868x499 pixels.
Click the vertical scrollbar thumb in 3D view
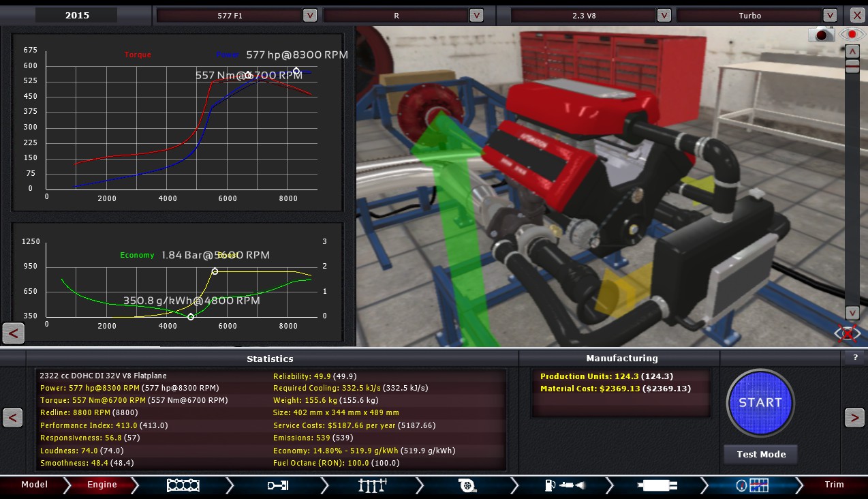pyautogui.click(x=852, y=66)
